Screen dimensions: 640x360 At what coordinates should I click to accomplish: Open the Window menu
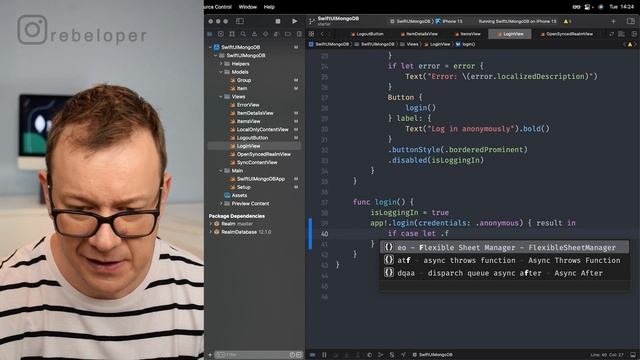[x=248, y=7]
